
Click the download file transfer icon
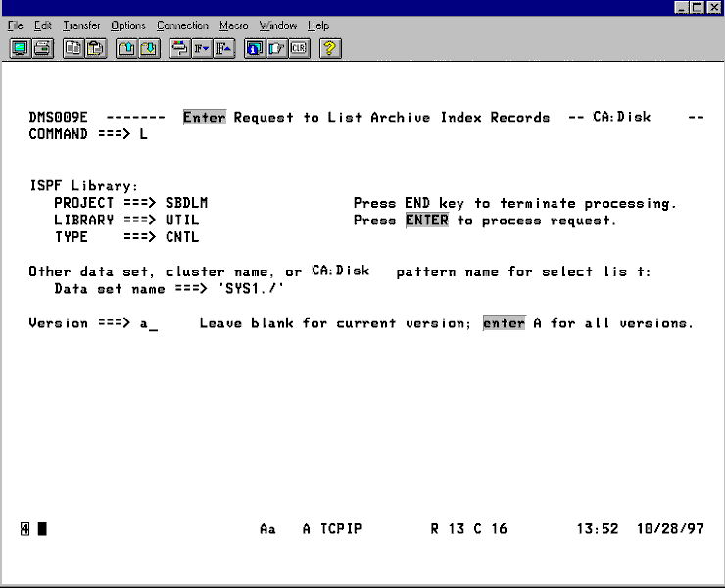[x=149, y=49]
